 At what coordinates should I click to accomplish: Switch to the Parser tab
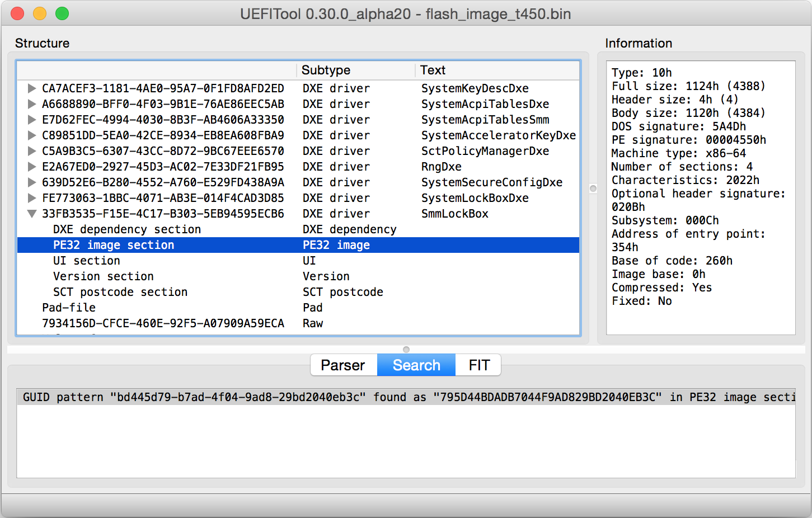[343, 365]
